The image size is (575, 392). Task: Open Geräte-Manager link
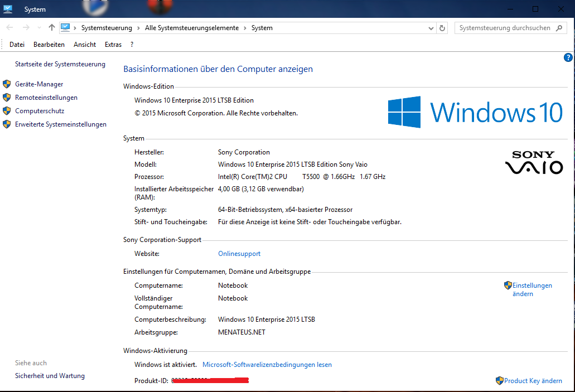39,84
